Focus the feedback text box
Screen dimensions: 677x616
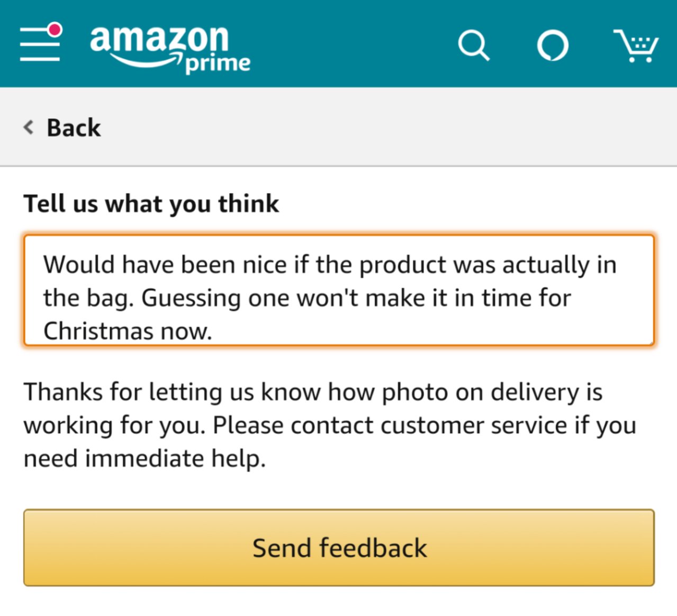(339, 290)
